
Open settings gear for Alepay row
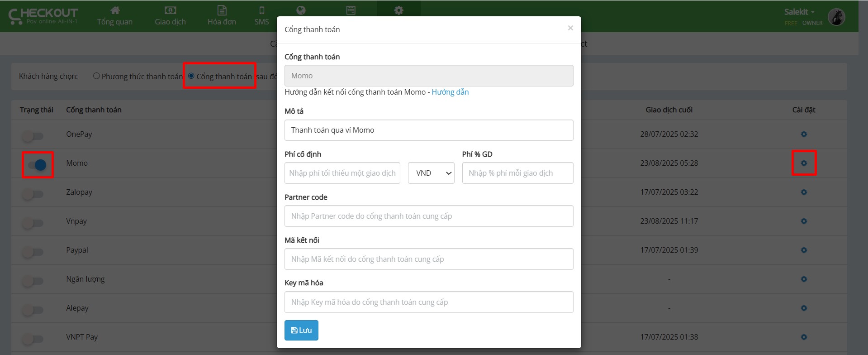point(804,308)
